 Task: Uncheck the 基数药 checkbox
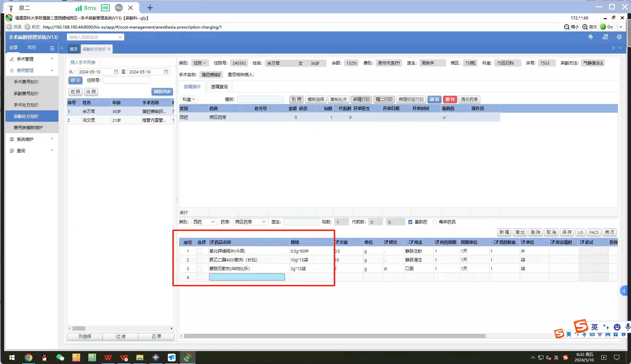point(410,222)
